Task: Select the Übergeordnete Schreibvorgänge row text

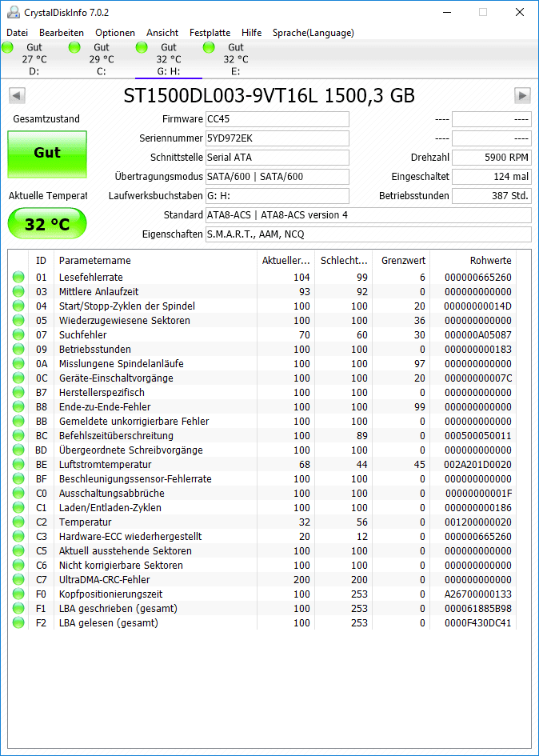Action: coord(130,450)
